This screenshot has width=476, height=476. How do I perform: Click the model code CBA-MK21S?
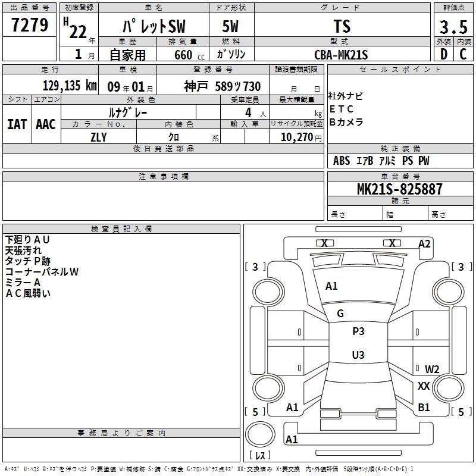point(342,55)
